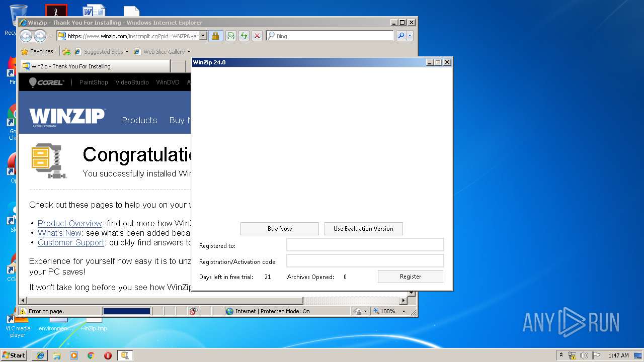This screenshot has width=644, height=362.
Task: Click the network tray icon
Action: pos(572,355)
